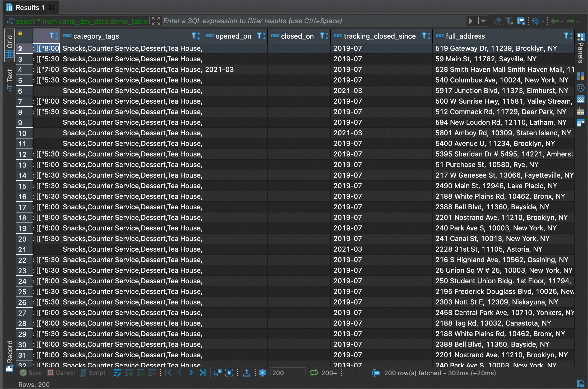Go to last row navigation icon

[203, 373]
